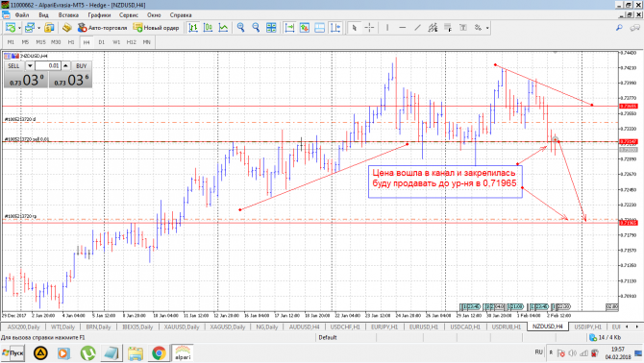Select the bar chart type icon
The image size is (644, 363).
click(x=193, y=28)
